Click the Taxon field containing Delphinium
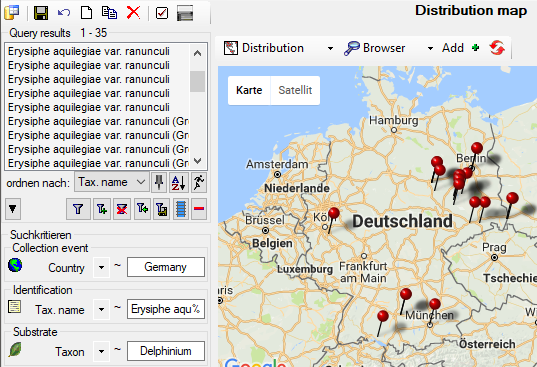This screenshot has width=537, height=367. point(166,351)
